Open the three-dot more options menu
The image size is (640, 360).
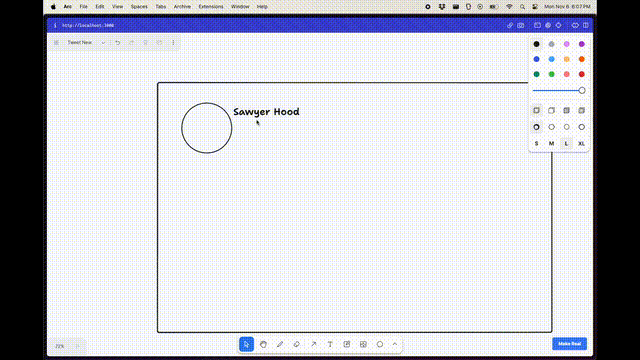click(x=173, y=42)
